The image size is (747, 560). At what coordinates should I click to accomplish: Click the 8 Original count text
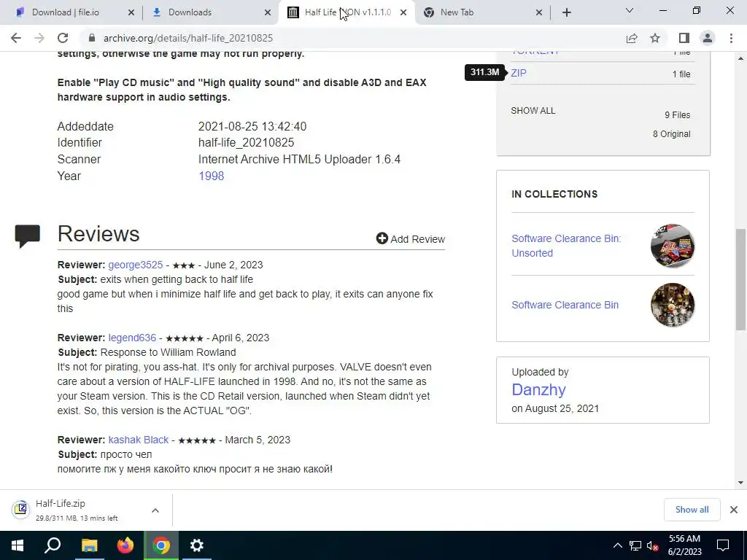[671, 134]
